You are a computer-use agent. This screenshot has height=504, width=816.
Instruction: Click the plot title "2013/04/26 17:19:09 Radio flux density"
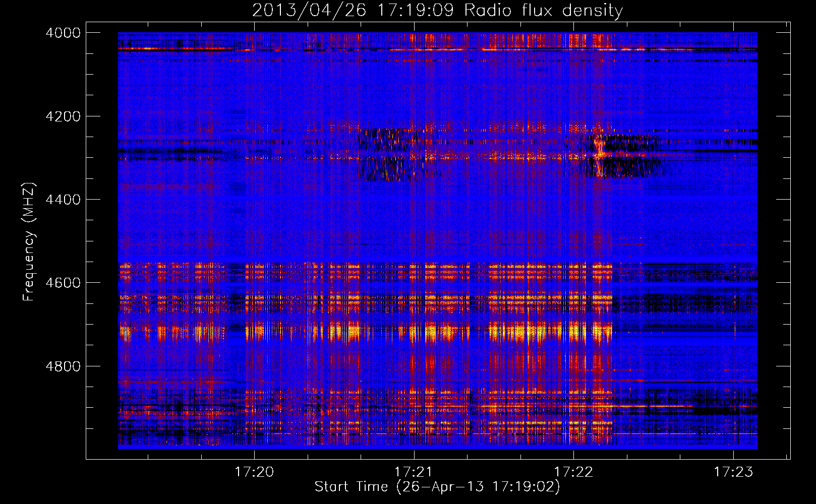437,11
